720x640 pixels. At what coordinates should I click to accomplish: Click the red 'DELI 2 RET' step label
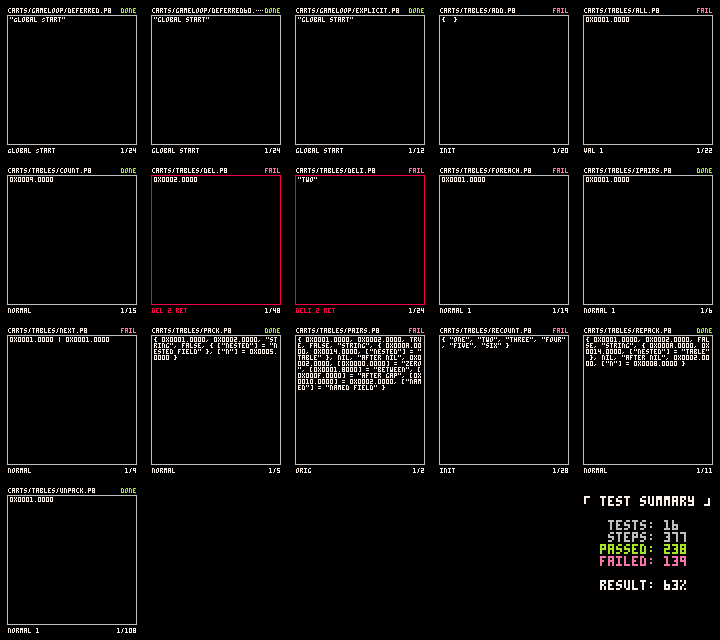pyautogui.click(x=315, y=311)
